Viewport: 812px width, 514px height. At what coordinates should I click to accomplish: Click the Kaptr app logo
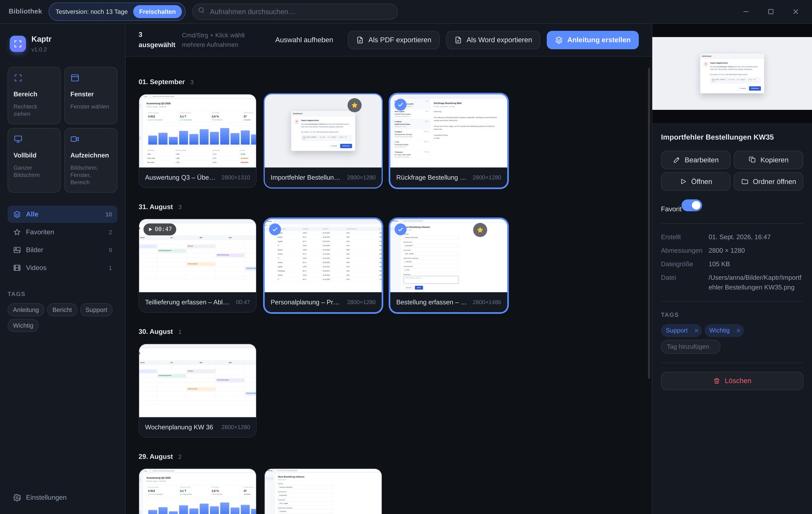[18, 44]
